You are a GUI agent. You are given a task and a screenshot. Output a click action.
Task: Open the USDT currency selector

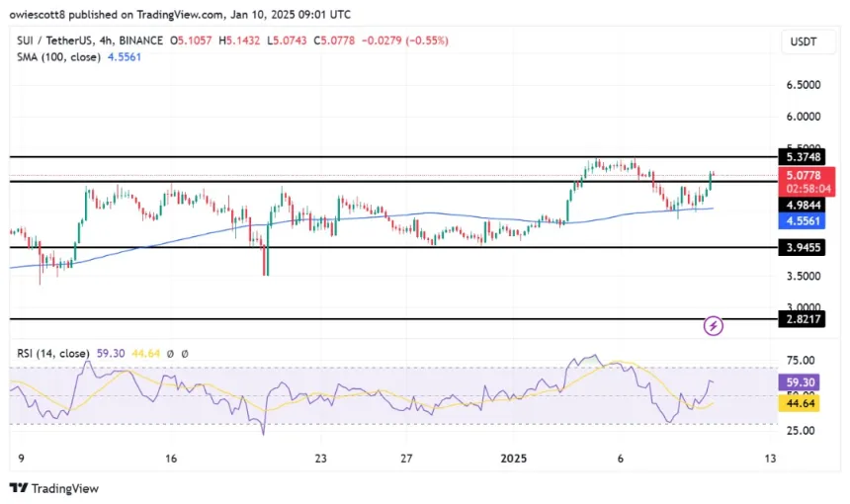point(802,43)
